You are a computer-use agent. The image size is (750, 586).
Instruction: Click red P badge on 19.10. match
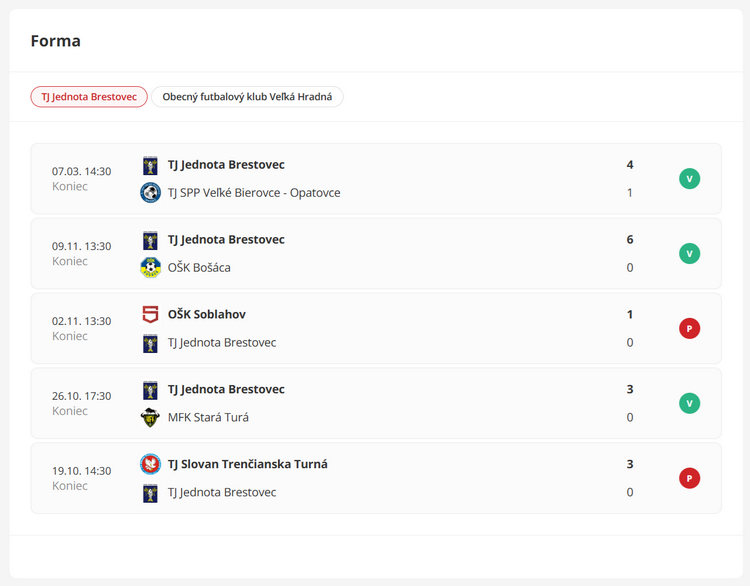point(689,479)
